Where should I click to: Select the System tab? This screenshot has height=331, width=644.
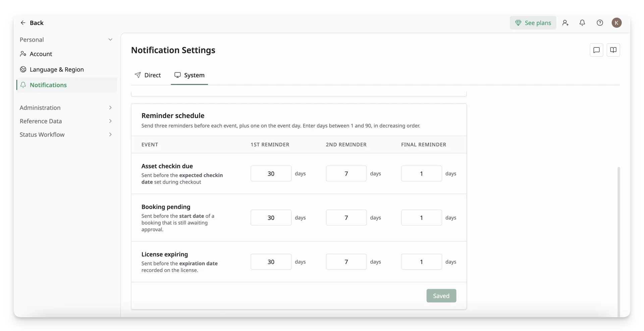coord(189,75)
